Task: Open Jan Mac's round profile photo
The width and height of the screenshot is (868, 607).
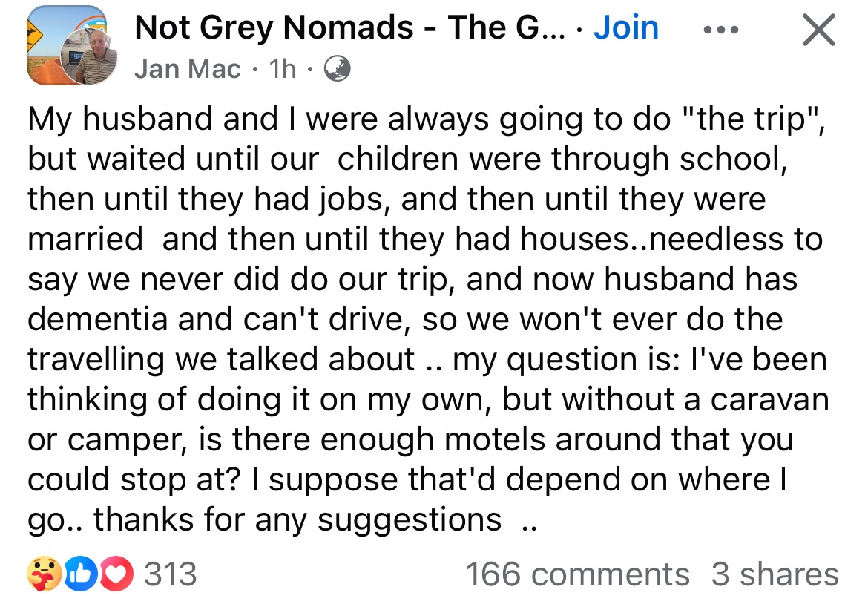Action: click(90, 54)
